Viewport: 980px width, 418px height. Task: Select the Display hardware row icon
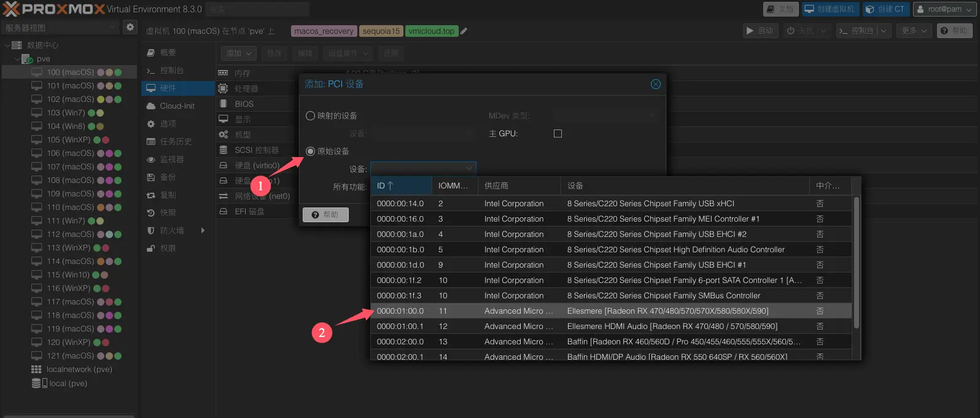pos(223,119)
